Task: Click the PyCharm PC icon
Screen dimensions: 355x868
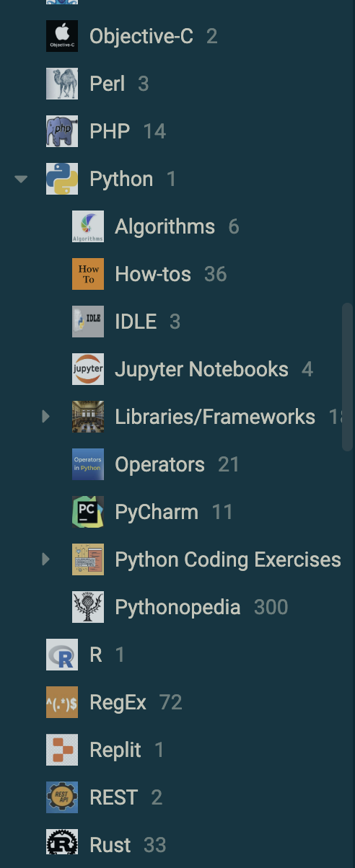Action: tap(88, 512)
